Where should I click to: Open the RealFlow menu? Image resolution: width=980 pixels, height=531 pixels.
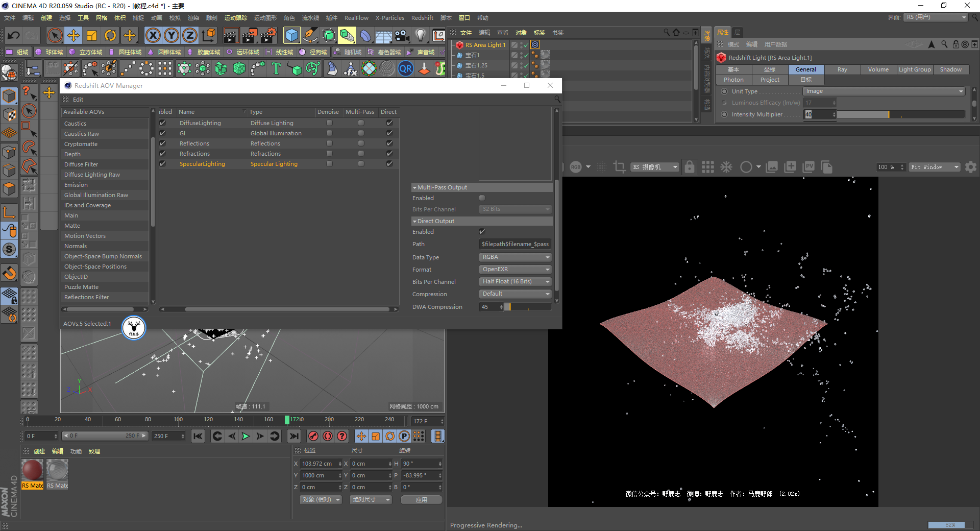point(356,18)
